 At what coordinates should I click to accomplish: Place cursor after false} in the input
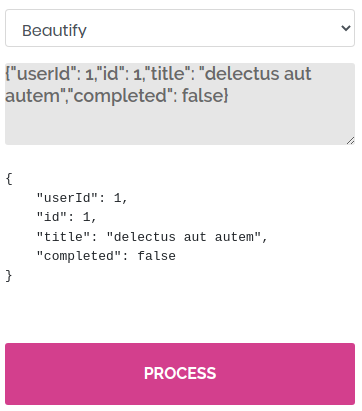coord(230,96)
